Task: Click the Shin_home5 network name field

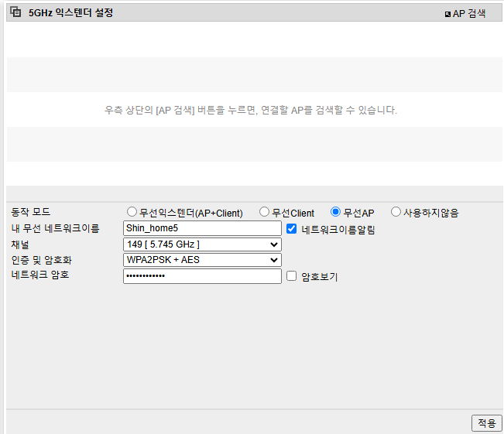Action: click(x=202, y=228)
